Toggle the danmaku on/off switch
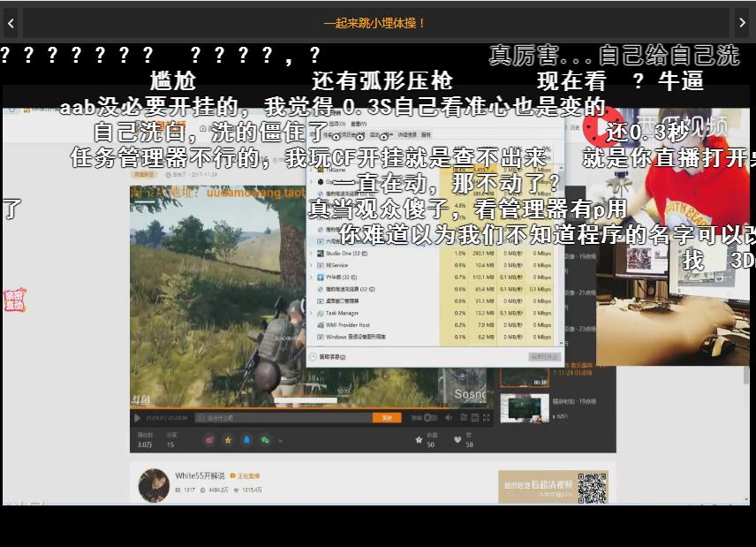This screenshot has width=756, height=547. tap(427, 418)
